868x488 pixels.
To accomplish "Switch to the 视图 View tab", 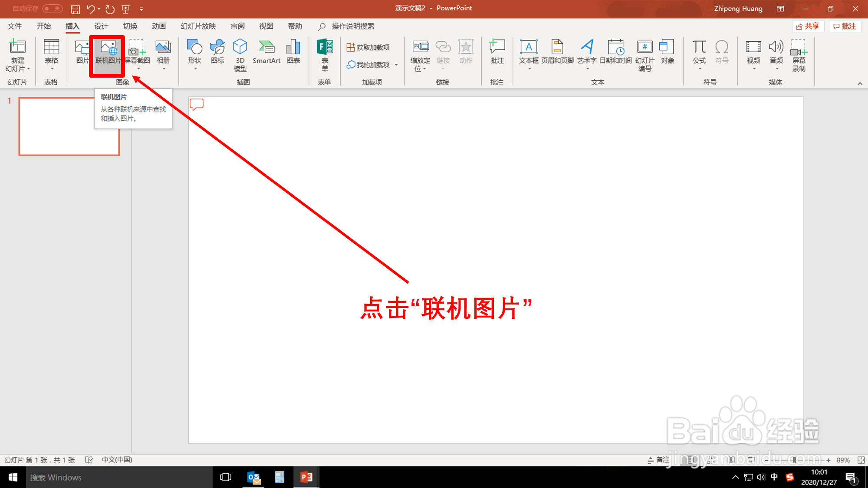I will coord(266,26).
